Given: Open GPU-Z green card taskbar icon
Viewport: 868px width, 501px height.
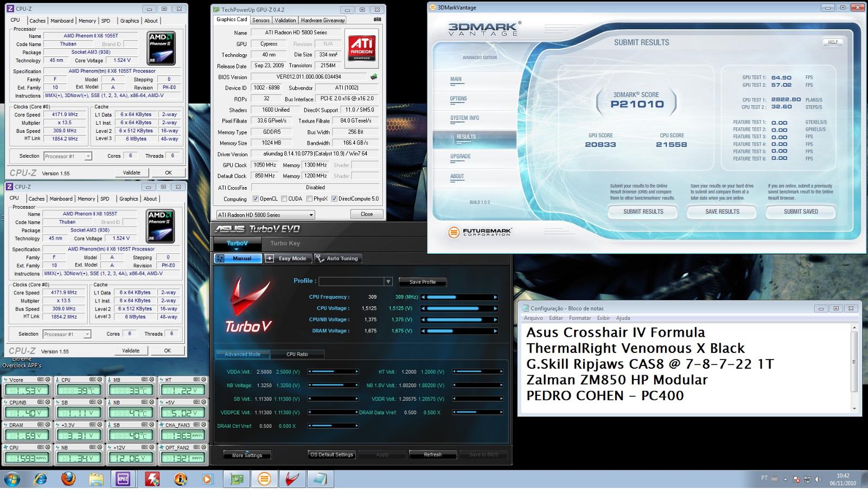Looking at the screenshot, I should [237, 479].
